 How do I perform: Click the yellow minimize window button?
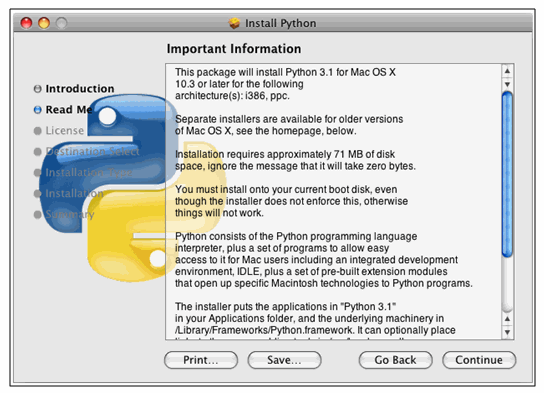44,23
